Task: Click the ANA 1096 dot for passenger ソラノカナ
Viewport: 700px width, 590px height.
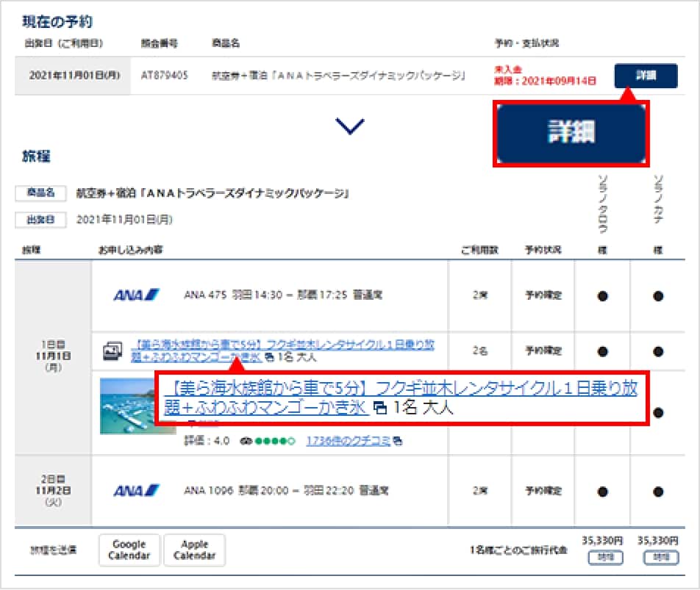Action: coord(657,491)
